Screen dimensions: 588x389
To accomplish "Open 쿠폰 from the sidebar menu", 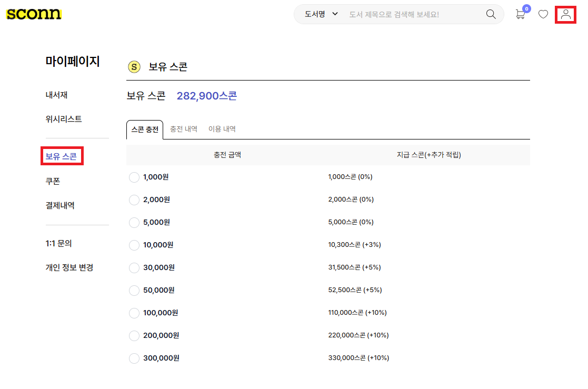I will pyautogui.click(x=53, y=181).
